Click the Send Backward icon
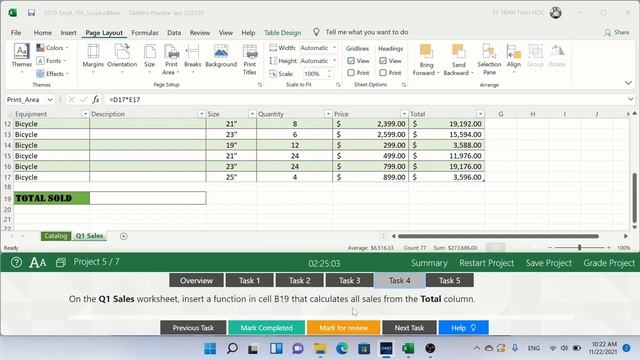The image size is (640, 360). pyautogui.click(x=458, y=51)
